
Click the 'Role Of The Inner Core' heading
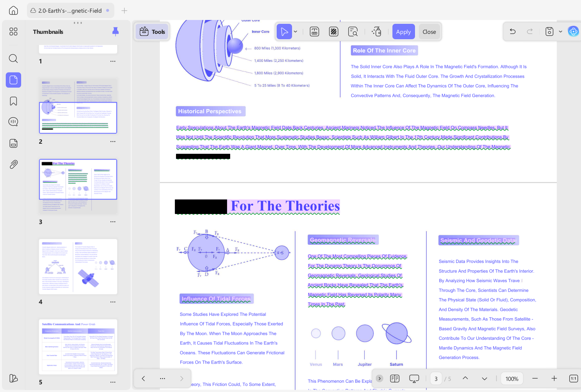[x=384, y=50]
